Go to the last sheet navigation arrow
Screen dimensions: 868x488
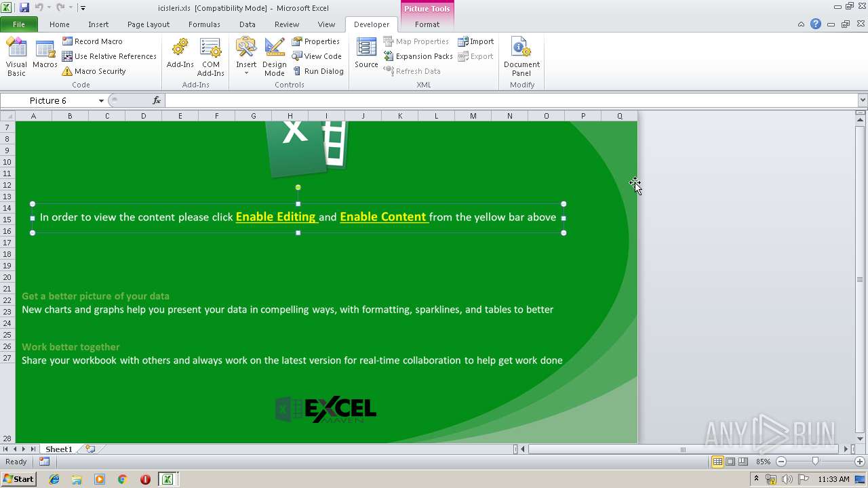[33, 449]
